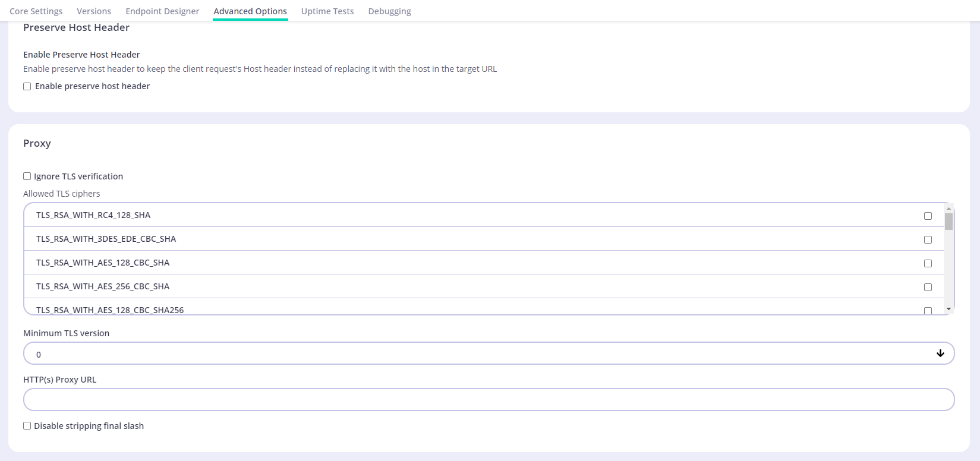Select the Advanced Options tab
This screenshot has height=461, width=980.
coord(250,11)
